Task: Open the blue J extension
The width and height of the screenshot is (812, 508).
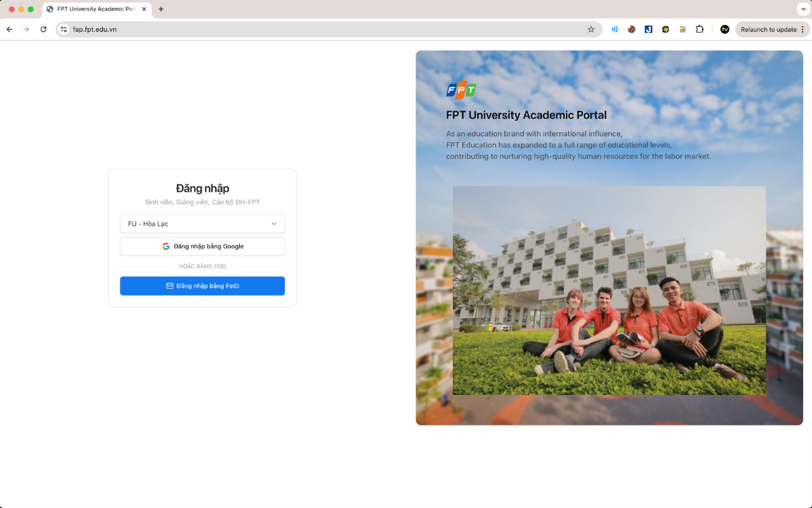Action: (648, 29)
